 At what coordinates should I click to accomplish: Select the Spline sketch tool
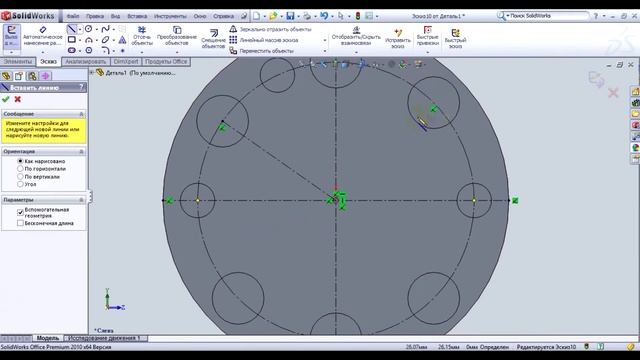(105, 29)
